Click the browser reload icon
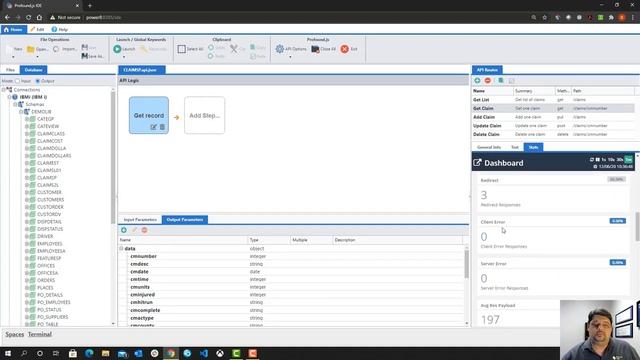This screenshot has width=640, height=360. (x=28, y=18)
